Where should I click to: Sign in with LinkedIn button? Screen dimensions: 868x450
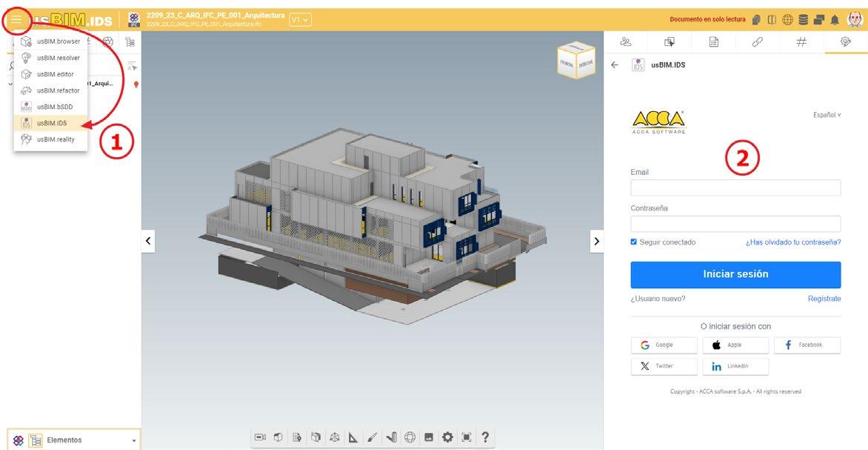point(735,366)
